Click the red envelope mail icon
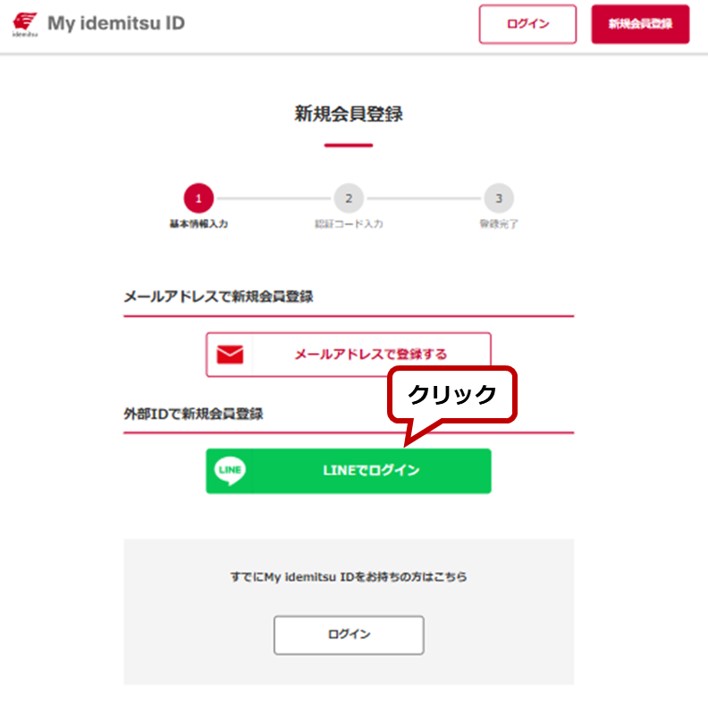Screen dimensions: 708x704 (230, 354)
